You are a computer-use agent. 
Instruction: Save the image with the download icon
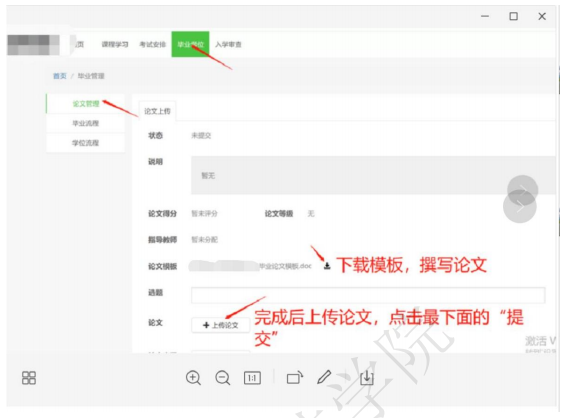tap(367, 378)
